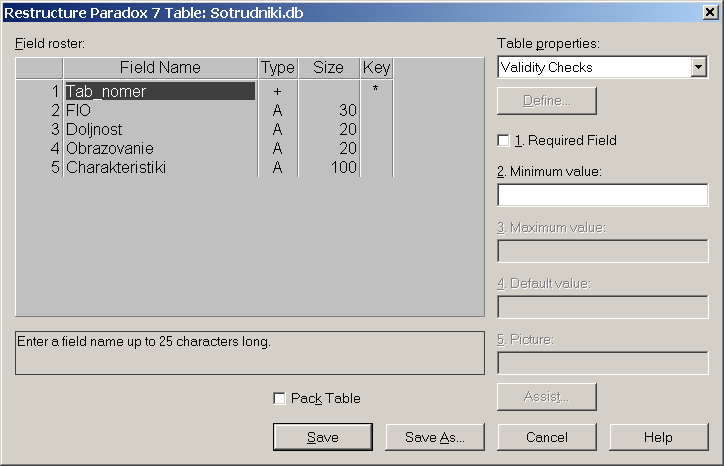
Task: Select the Tab_nomer field name cell
Action: (x=160, y=91)
